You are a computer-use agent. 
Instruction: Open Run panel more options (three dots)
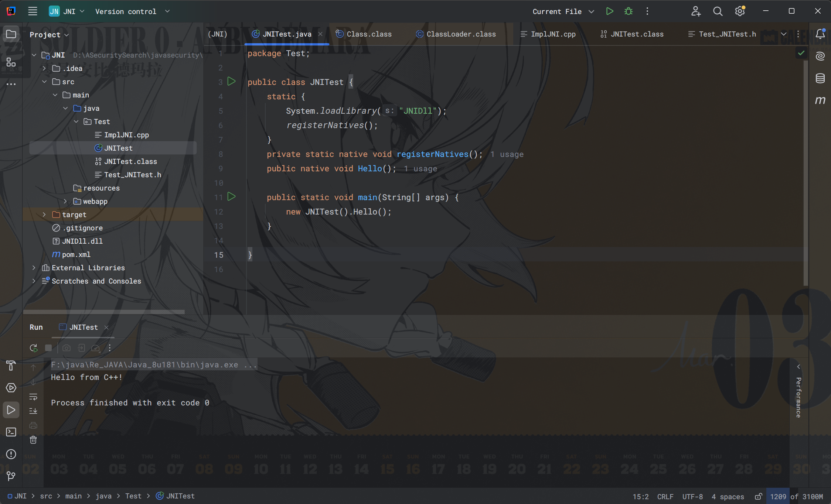click(110, 348)
